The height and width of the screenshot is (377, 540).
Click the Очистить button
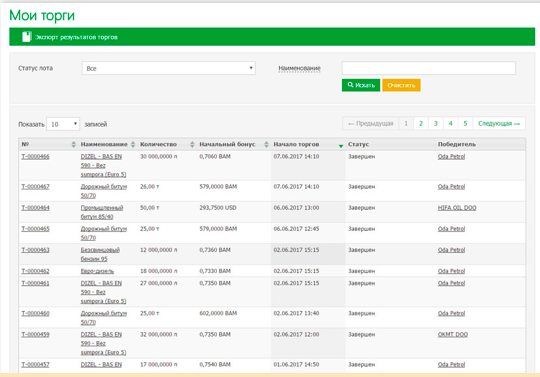401,85
